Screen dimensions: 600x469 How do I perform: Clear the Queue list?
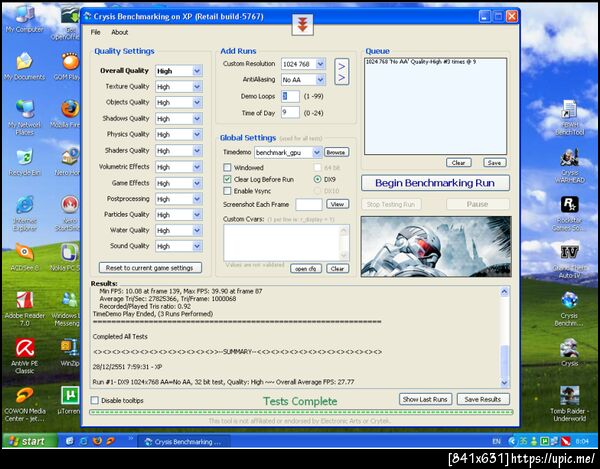(458, 163)
